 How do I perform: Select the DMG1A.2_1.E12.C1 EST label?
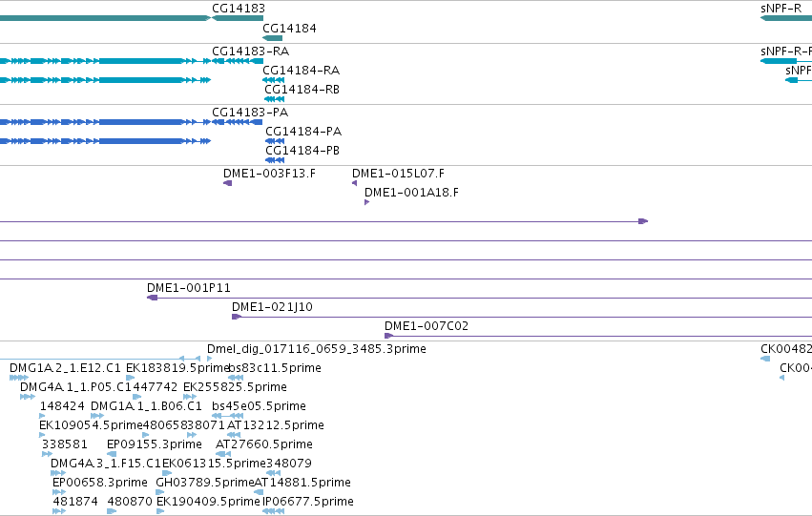[65, 368]
